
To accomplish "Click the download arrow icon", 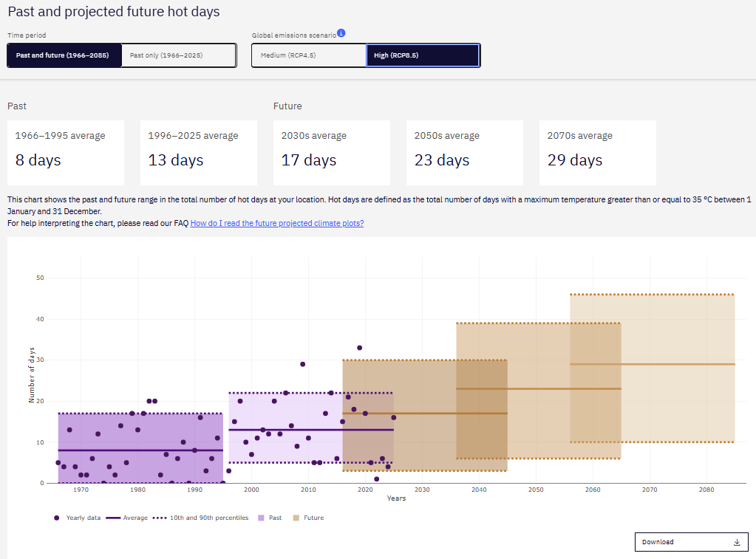I will tap(737, 542).
